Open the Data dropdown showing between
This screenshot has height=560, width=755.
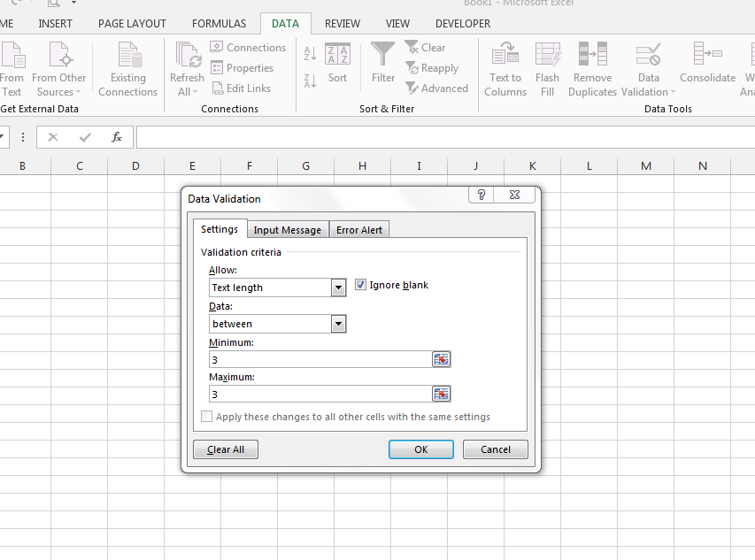point(338,324)
